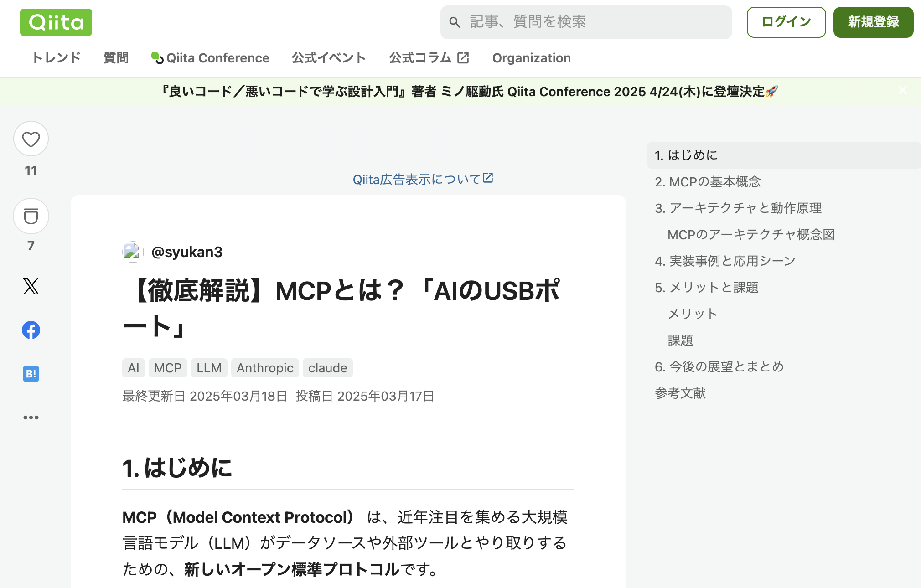Select the MCP tag
921x588 pixels.
(168, 368)
